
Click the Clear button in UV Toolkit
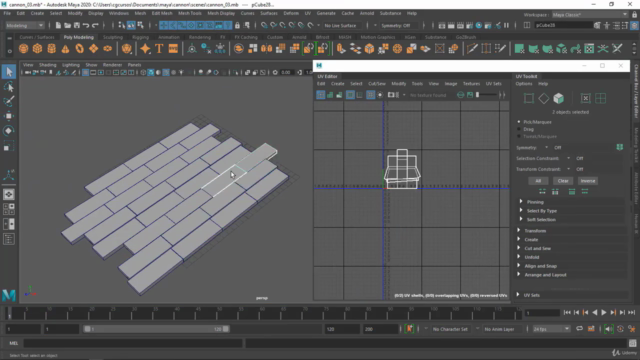point(563,181)
